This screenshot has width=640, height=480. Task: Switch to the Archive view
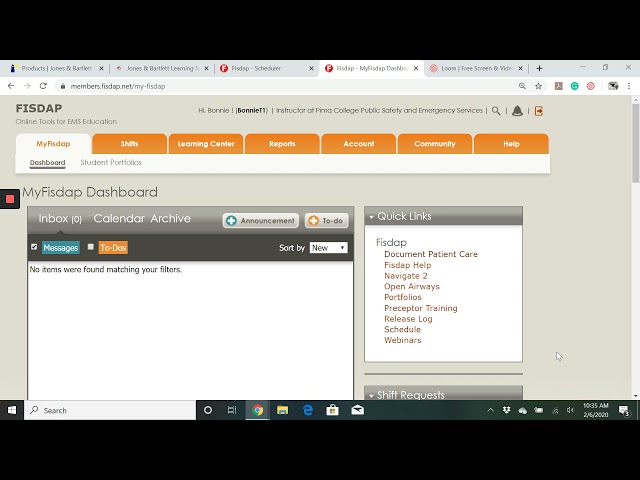tap(171, 218)
